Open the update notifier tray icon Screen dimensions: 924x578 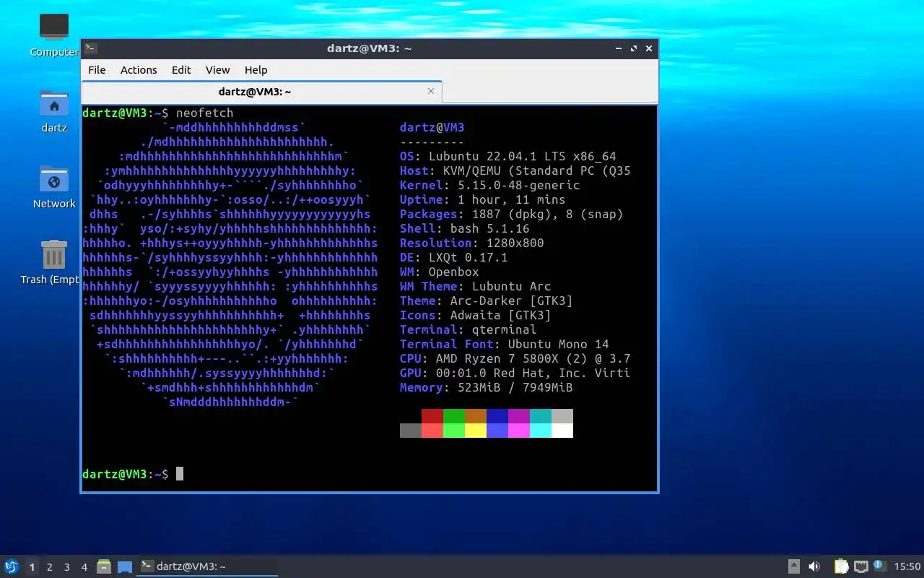click(879, 566)
